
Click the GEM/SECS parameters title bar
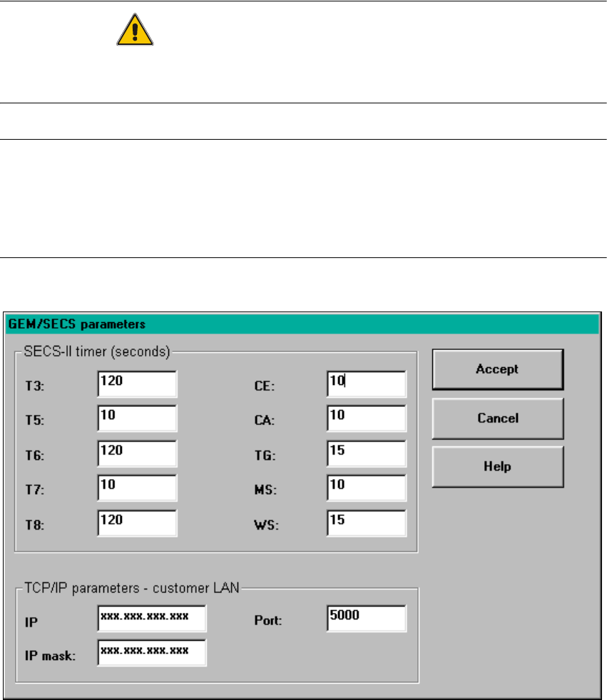(x=302, y=324)
